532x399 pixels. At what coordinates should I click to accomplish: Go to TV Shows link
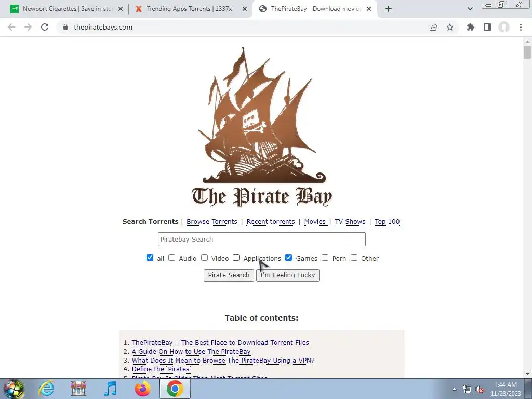(350, 221)
